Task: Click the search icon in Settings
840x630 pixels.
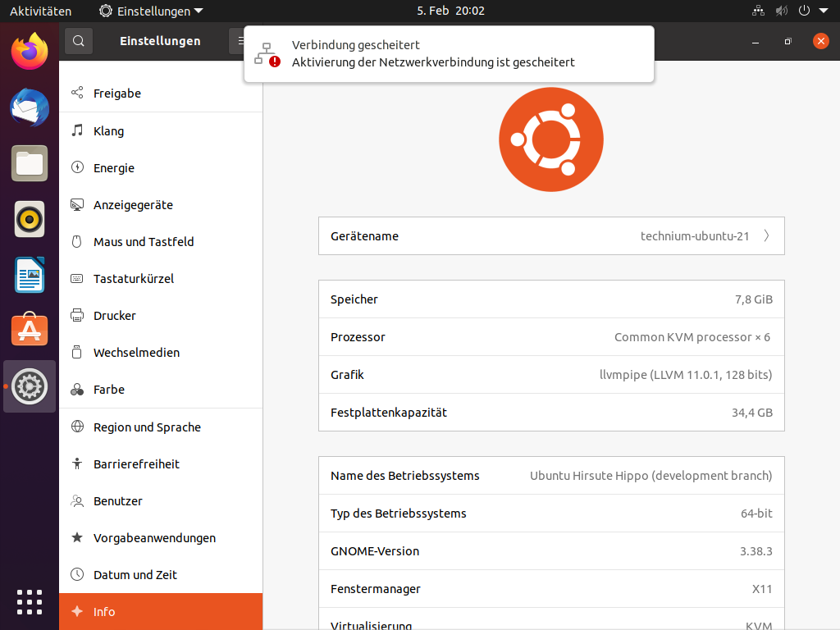Action: pos(79,41)
